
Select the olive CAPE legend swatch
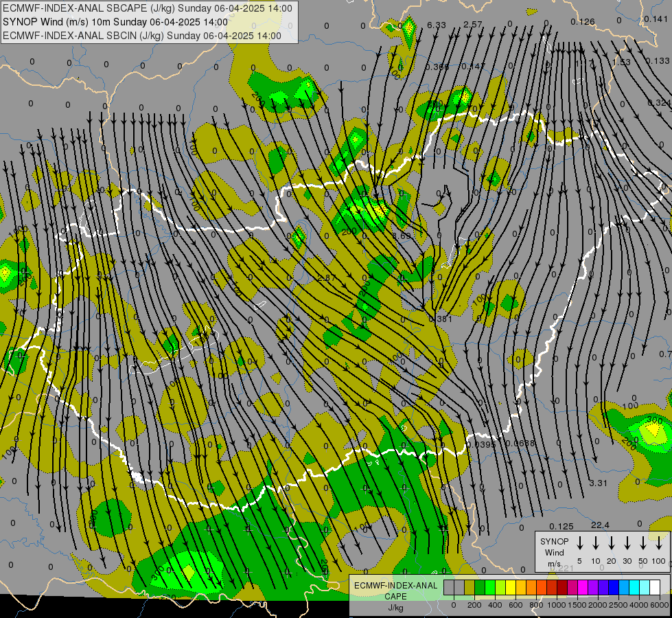(470, 587)
